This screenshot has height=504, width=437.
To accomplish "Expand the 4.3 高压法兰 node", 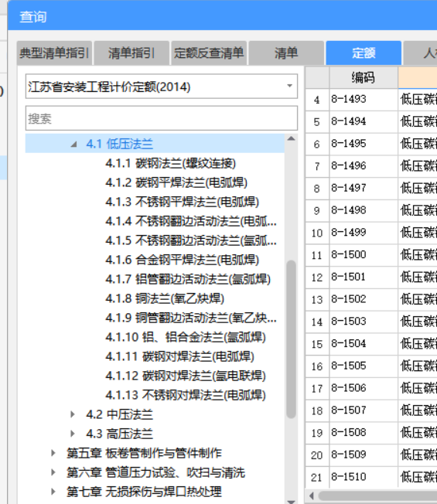I will 73,434.
